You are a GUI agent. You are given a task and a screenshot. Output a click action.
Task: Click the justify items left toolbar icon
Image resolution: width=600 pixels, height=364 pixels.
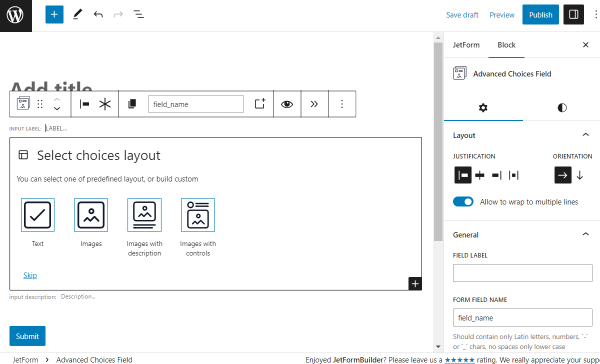click(84, 104)
